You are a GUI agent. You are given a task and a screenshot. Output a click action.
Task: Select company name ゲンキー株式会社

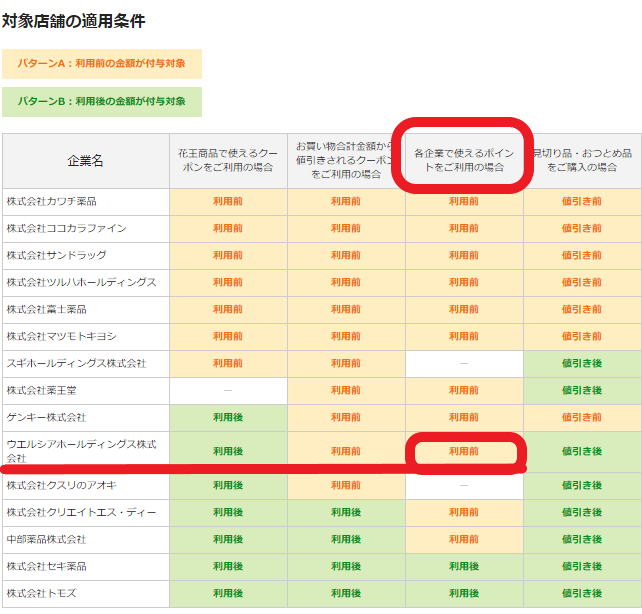click(46, 418)
